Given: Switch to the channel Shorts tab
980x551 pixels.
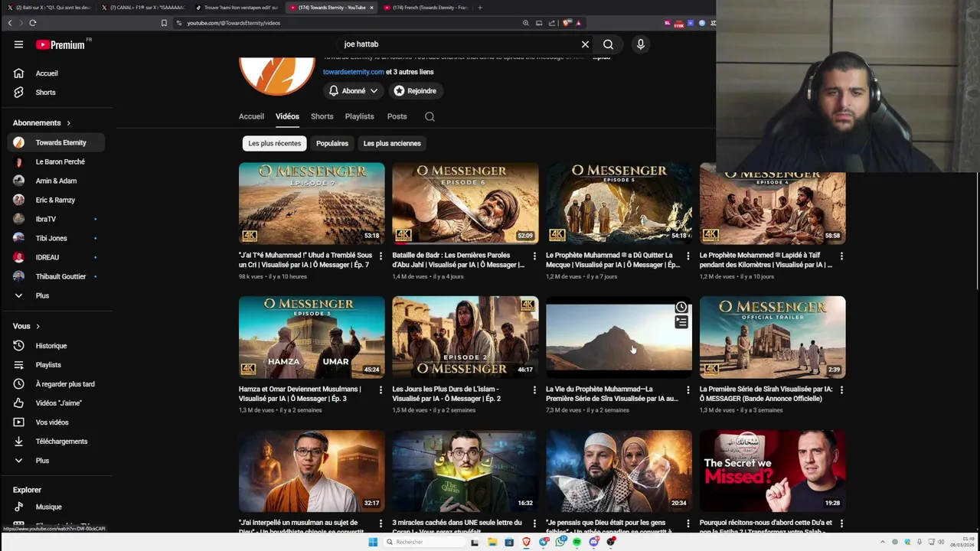Looking at the screenshot, I should coord(322,116).
